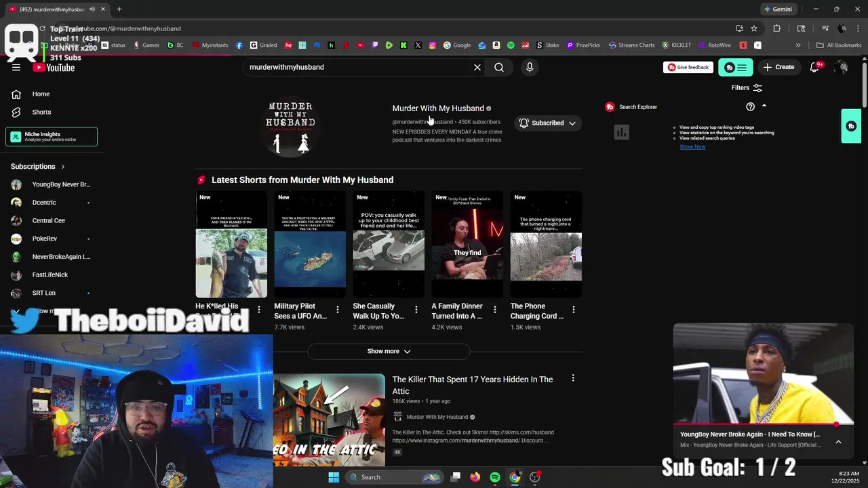Open the All Bookmarks folder
Screen dimensions: 868x488
[839, 45]
